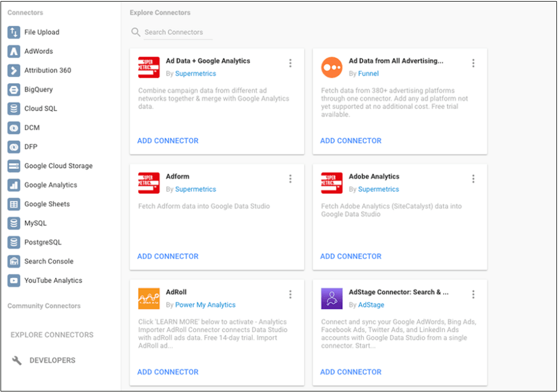Select the YouTube Analytics label in sidebar
Image resolution: width=558 pixels, height=392 pixels.
pos(53,280)
